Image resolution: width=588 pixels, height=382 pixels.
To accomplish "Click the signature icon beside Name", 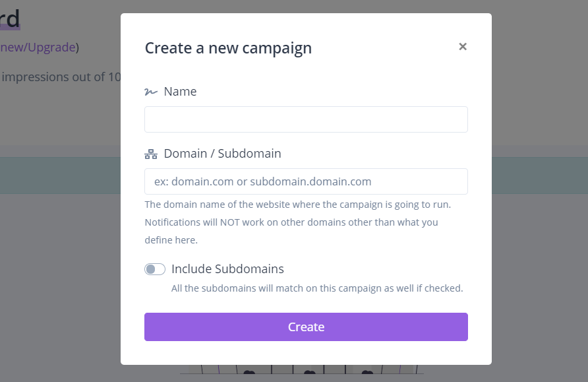I will [x=151, y=92].
